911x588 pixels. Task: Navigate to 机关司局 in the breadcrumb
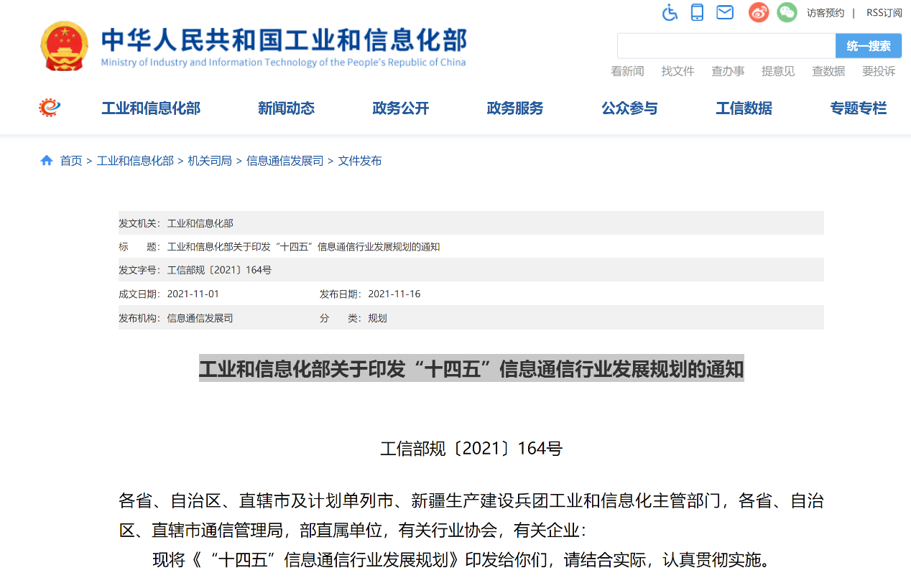[x=210, y=160]
